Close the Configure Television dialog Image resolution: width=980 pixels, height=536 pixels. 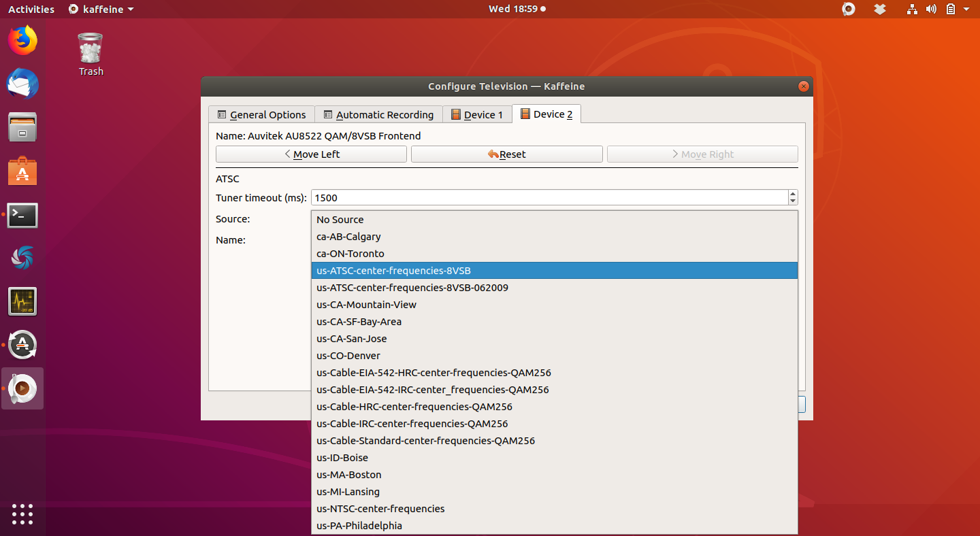804,86
